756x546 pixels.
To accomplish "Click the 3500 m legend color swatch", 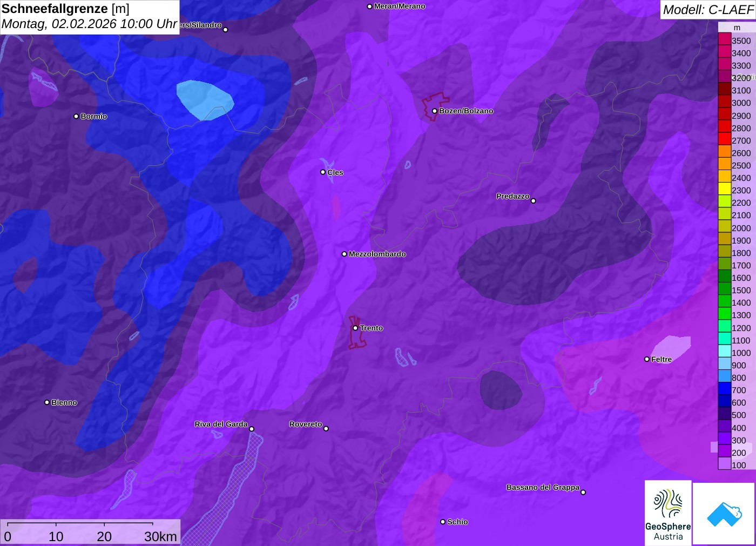I will [725, 40].
